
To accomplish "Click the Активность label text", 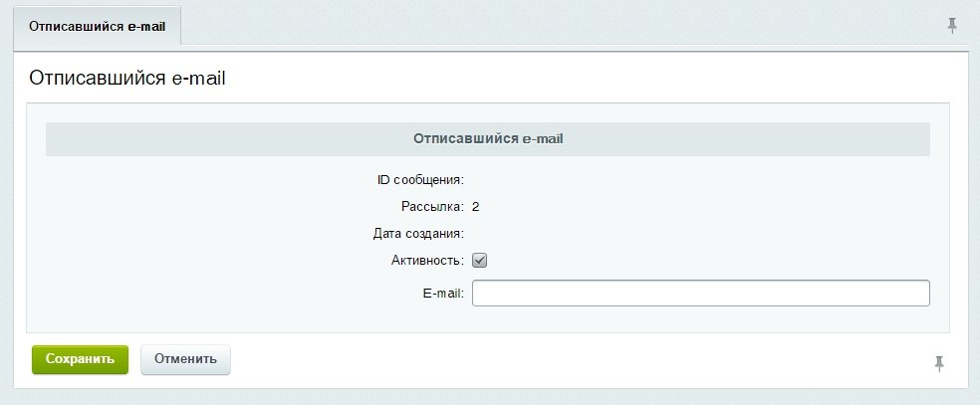I will click(x=427, y=261).
